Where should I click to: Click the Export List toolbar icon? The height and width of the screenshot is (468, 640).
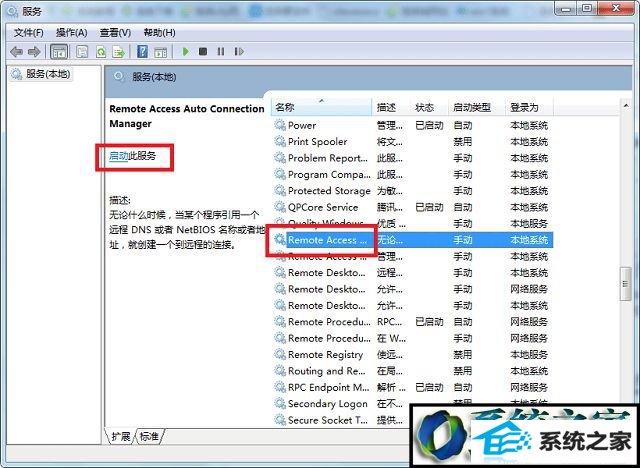[x=119, y=52]
